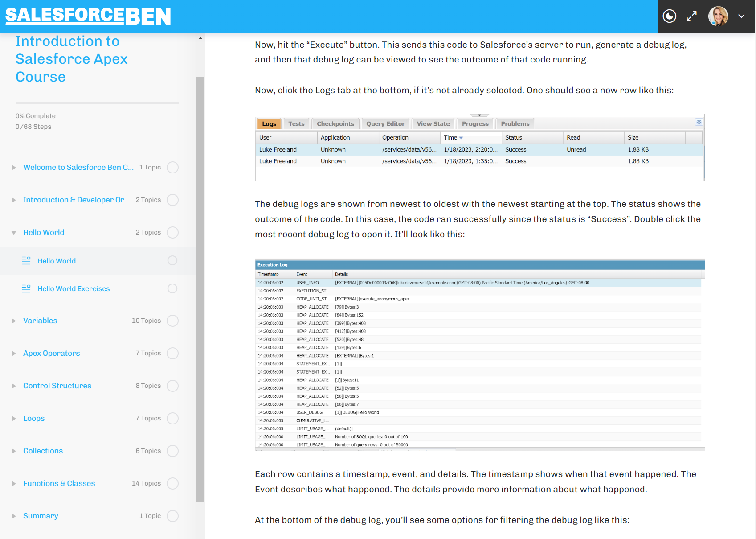Go to SalesforceBen home logo
756x539 pixels.
(88, 16)
